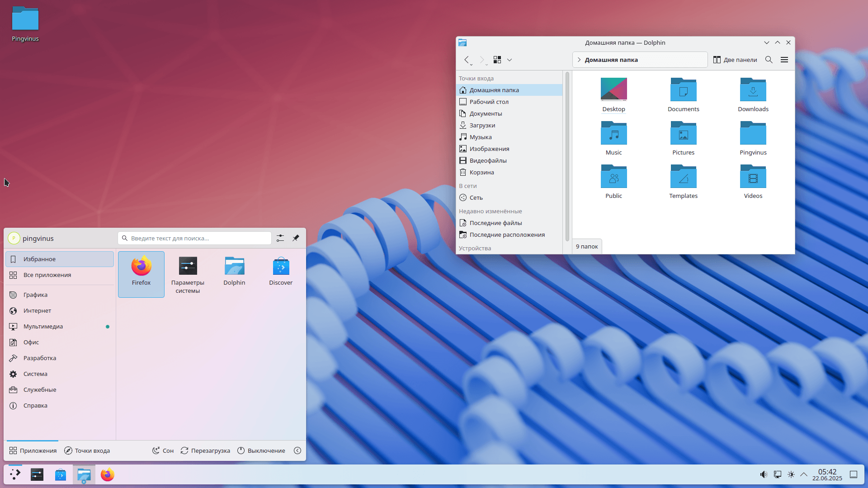Image resolution: width=868 pixels, height=488 pixels.
Task: Open the Public folder in Dolphin
Action: pos(613,182)
